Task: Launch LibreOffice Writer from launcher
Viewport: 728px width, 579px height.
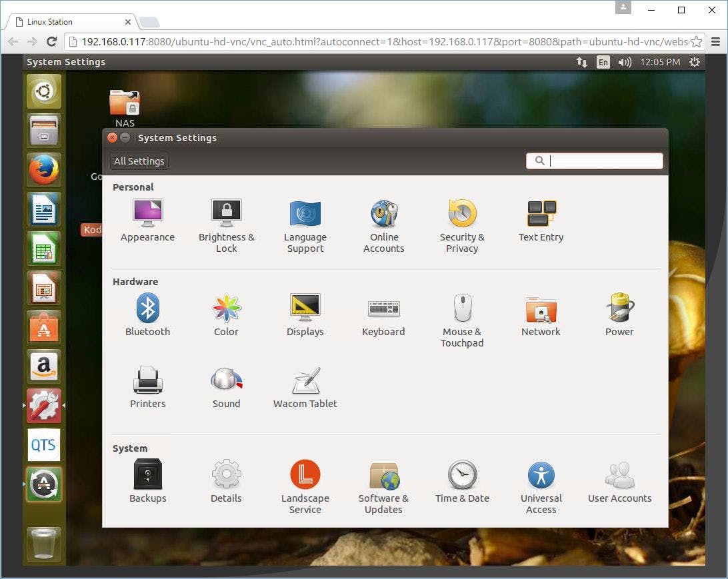Action: pos(43,209)
